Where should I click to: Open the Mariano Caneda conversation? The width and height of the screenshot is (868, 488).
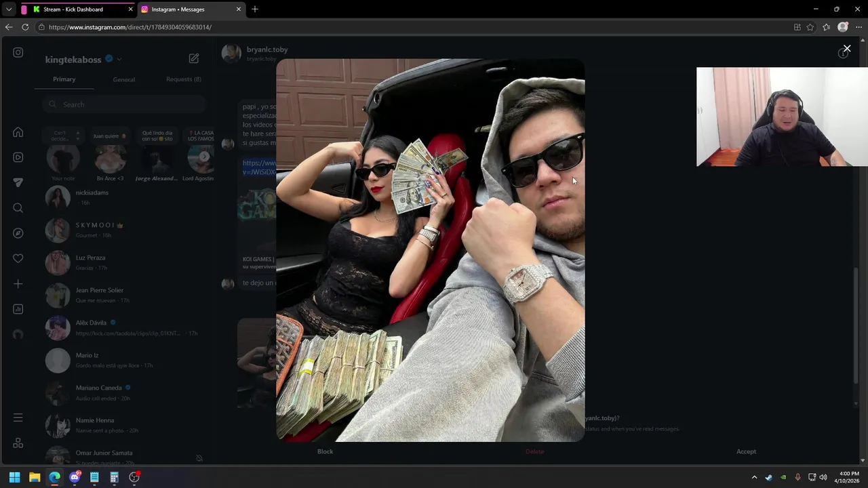click(x=124, y=392)
